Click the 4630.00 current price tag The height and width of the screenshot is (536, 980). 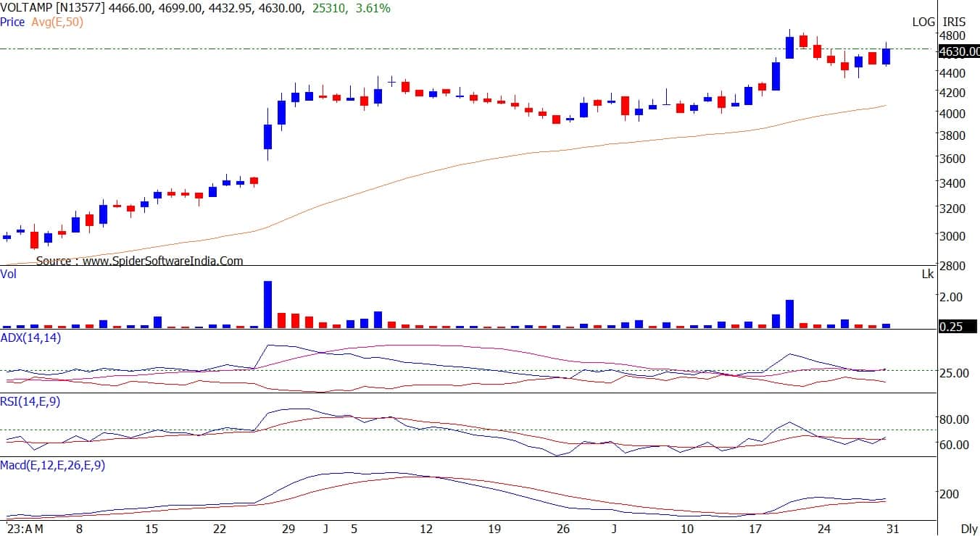958,51
